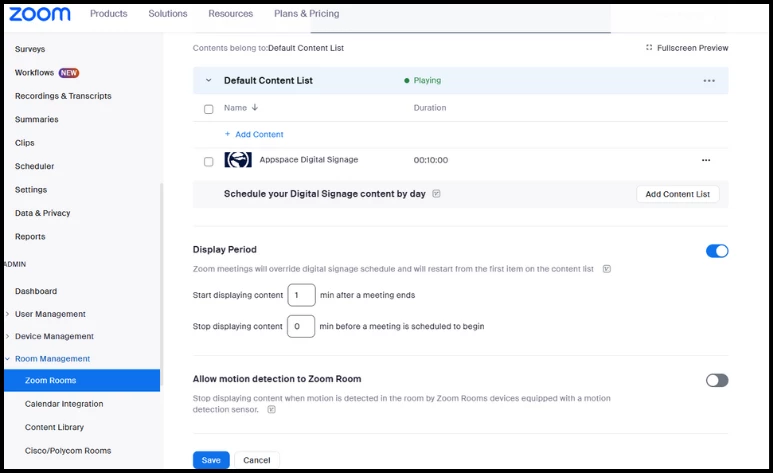Viewport: 773px width, 473px height.
Task: Open Content Library page
Action: (x=54, y=427)
